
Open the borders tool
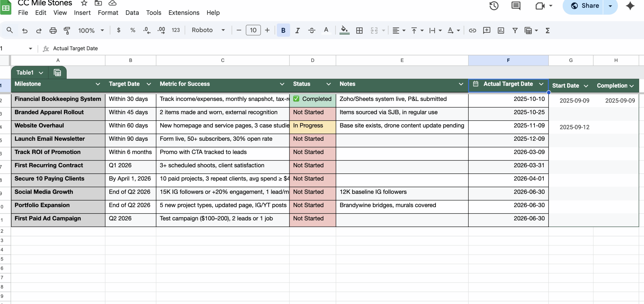359,30
